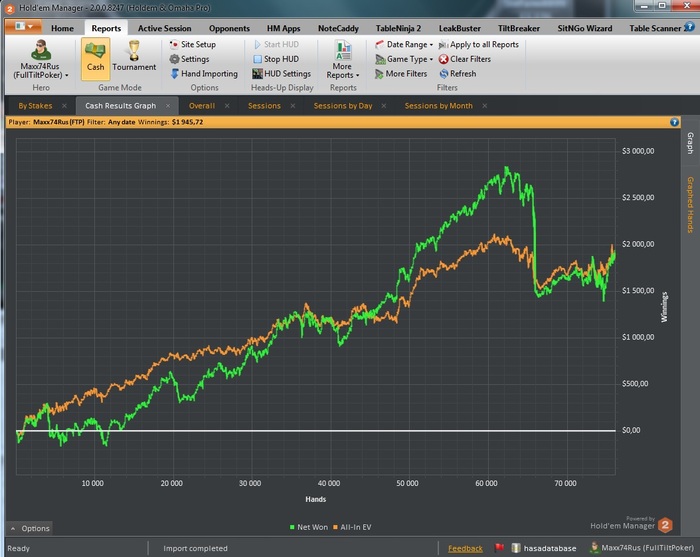Image resolution: width=700 pixels, height=557 pixels.
Task: Close the Overall tab
Action: pyautogui.click(x=227, y=106)
